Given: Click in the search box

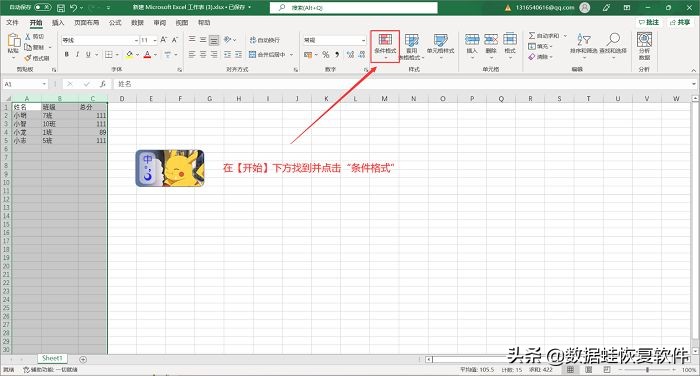Looking at the screenshot, I should (354, 8).
